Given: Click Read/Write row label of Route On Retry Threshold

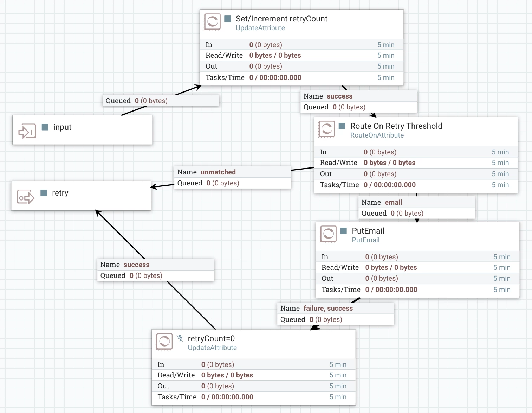Looking at the screenshot, I should click(338, 163).
